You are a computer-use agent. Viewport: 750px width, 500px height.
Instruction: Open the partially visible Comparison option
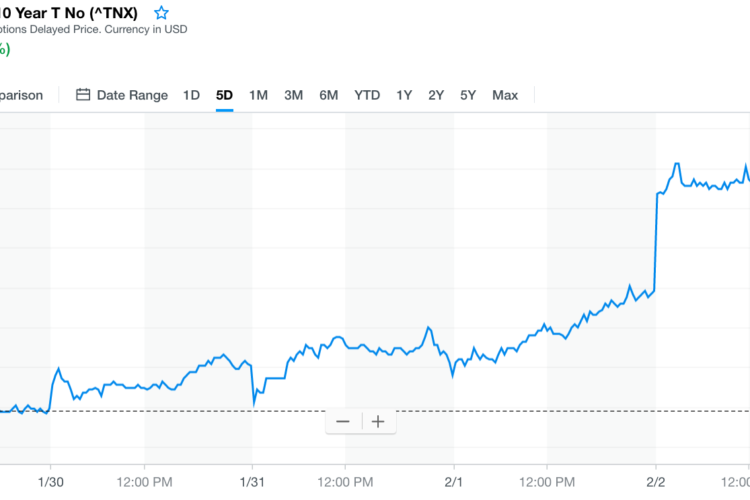click(21, 95)
